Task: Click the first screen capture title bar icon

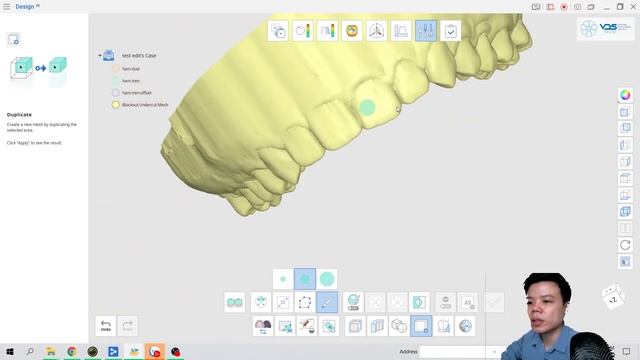Action: point(536,7)
